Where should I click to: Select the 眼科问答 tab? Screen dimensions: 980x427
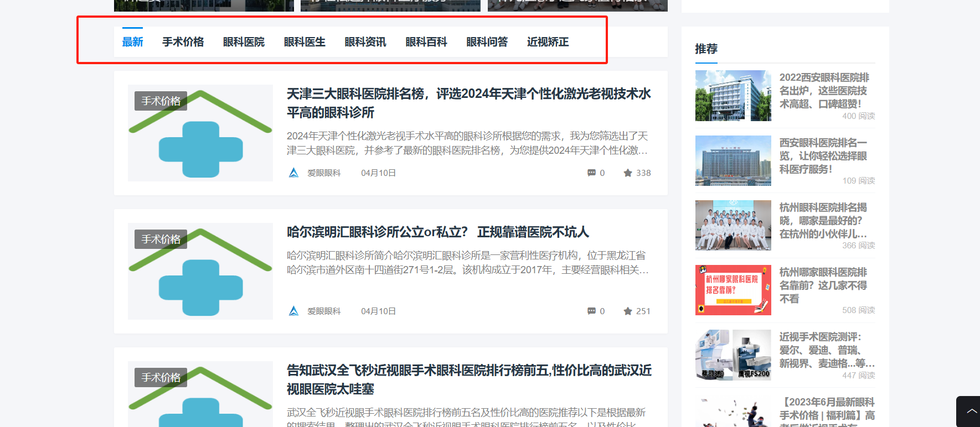487,42
